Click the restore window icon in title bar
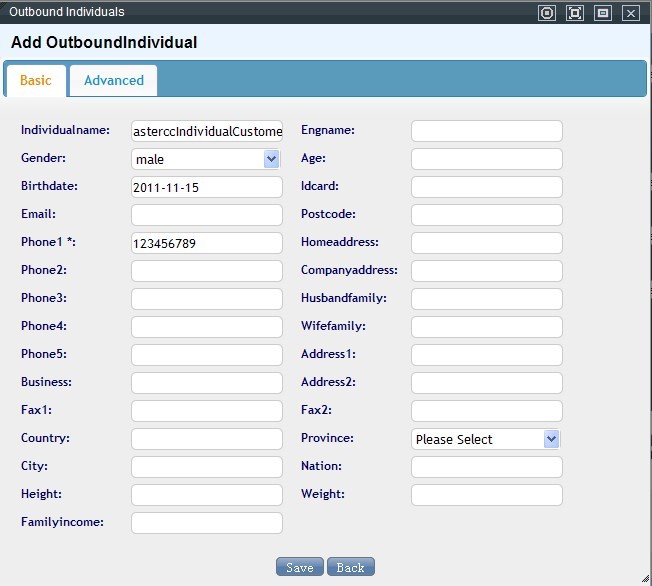 click(x=602, y=13)
